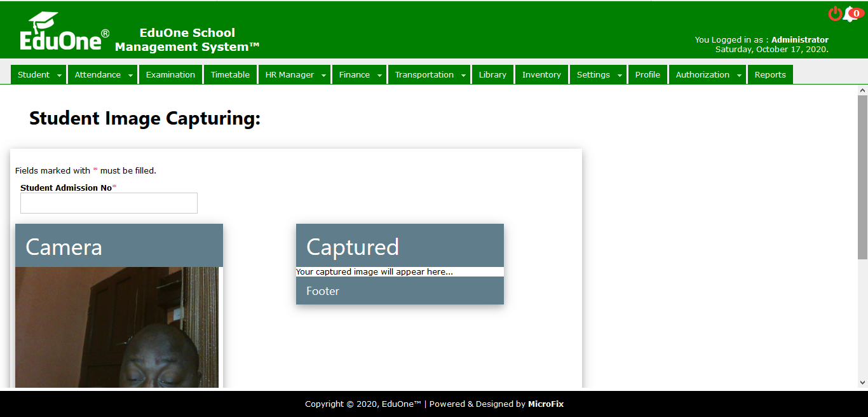Image resolution: width=868 pixels, height=417 pixels.
Task: Navigate to the Reports menu item
Action: tap(770, 74)
